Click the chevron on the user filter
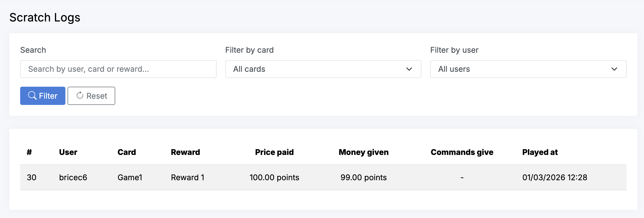Viewport: 644px width, 218px height. pyautogui.click(x=614, y=69)
